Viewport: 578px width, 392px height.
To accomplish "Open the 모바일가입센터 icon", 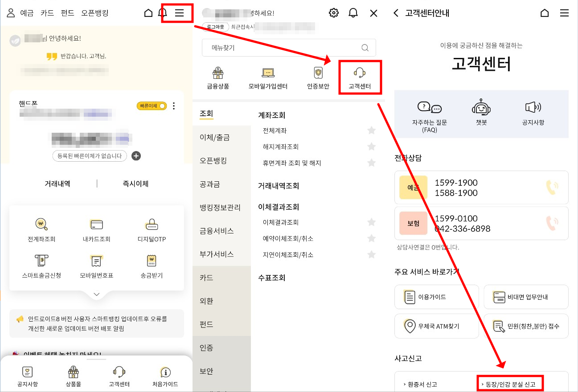I will pyautogui.click(x=269, y=77).
